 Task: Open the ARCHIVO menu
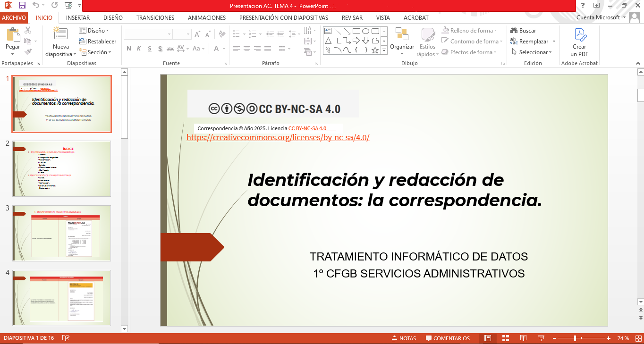point(14,17)
